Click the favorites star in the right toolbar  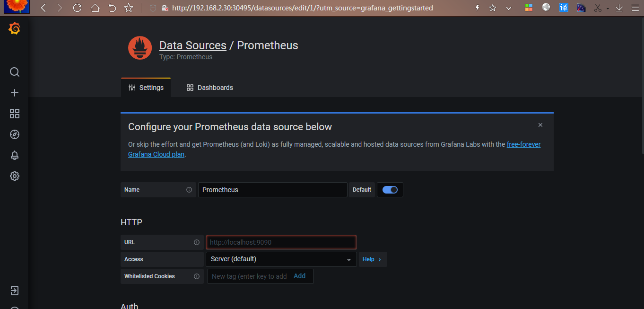pos(493,8)
